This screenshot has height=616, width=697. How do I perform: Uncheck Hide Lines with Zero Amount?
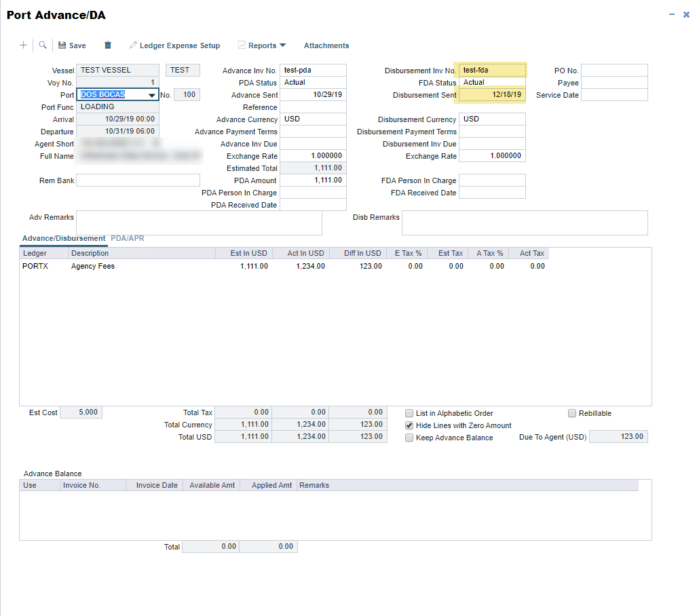point(409,425)
